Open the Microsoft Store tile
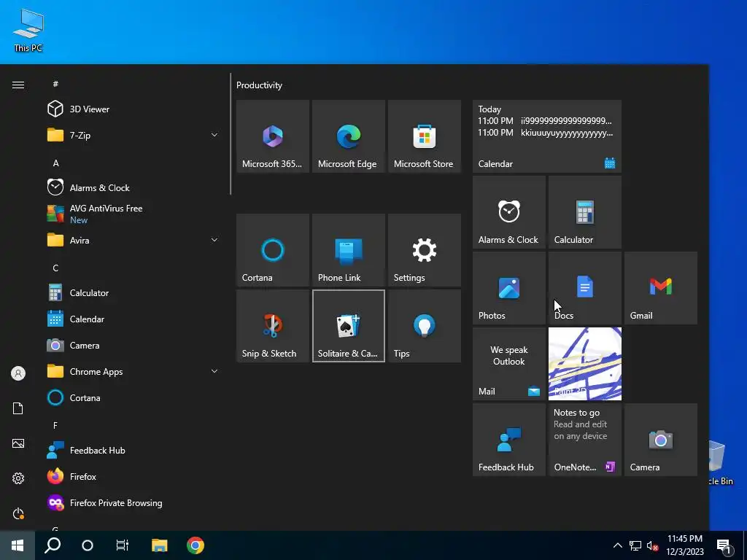Image resolution: width=747 pixels, height=560 pixels. pyautogui.click(x=425, y=136)
